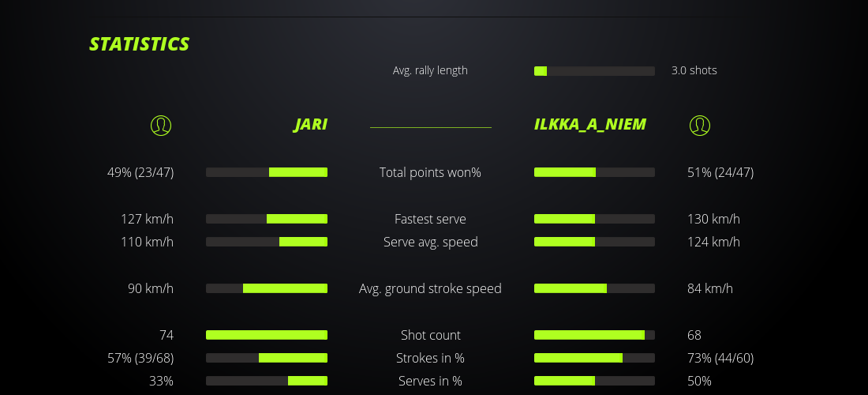
Task: Click the Avg. rally length bar
Action: click(594, 71)
